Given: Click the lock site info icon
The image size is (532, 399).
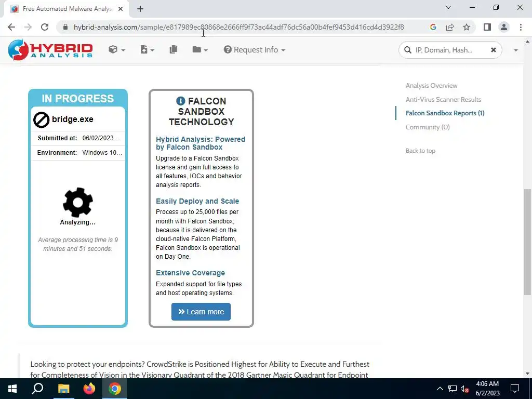Looking at the screenshot, I should click(x=65, y=27).
